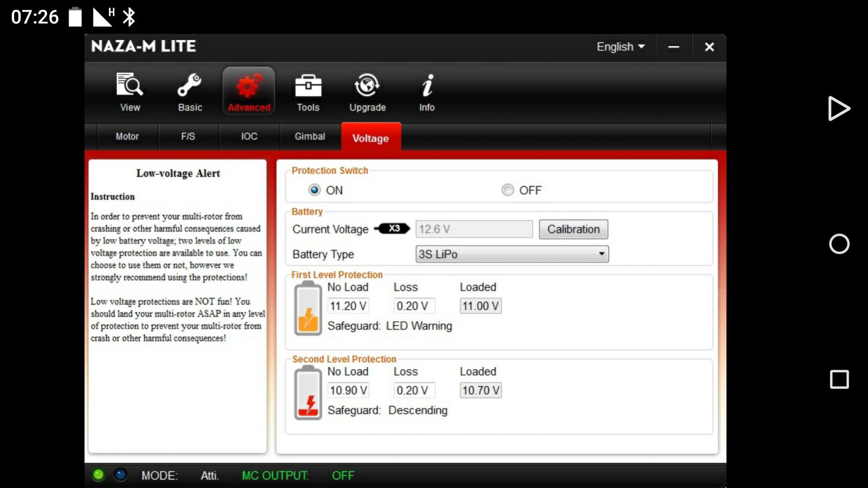Switch to the IOC tab

[249, 136]
